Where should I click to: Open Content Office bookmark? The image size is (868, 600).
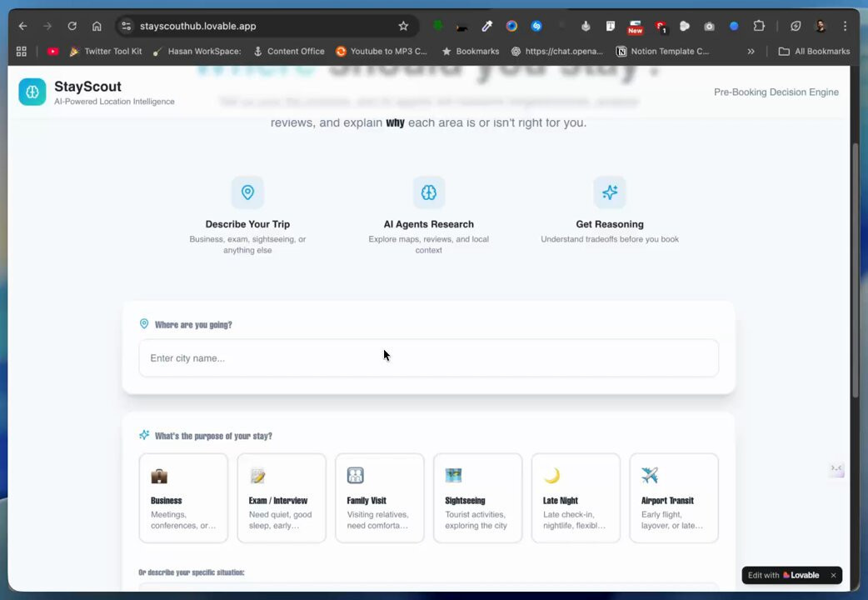click(x=289, y=52)
